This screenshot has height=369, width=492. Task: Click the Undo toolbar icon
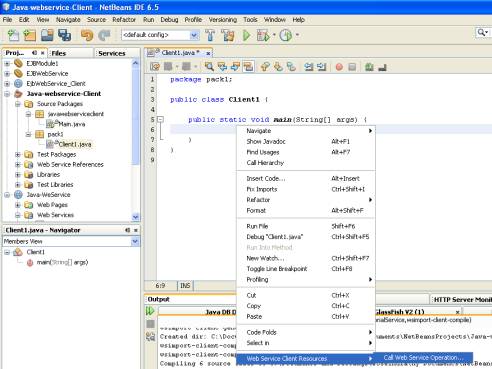pyautogui.click(x=87, y=35)
